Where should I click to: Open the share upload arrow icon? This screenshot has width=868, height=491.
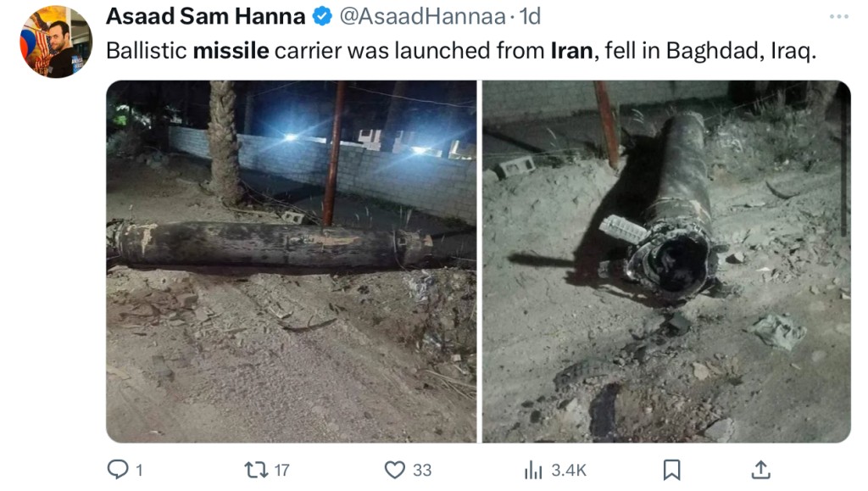761,470
